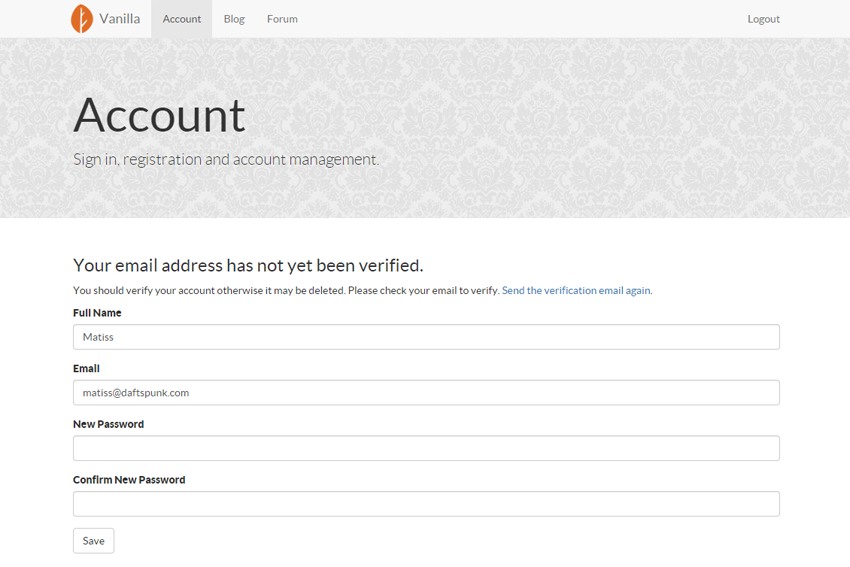Image resolution: width=850 pixels, height=567 pixels.
Task: Click the warning text about verifying your account
Action: pyautogui.click(x=286, y=291)
